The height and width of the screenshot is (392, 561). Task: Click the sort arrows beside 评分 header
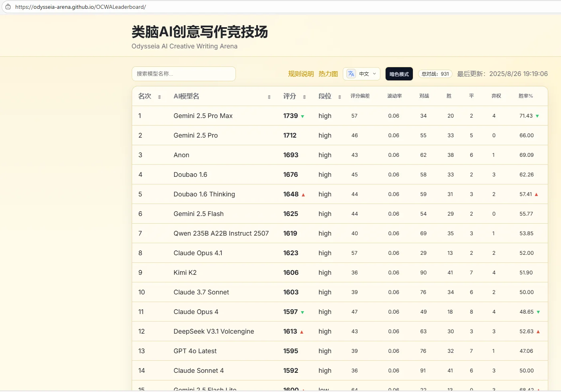click(x=305, y=96)
